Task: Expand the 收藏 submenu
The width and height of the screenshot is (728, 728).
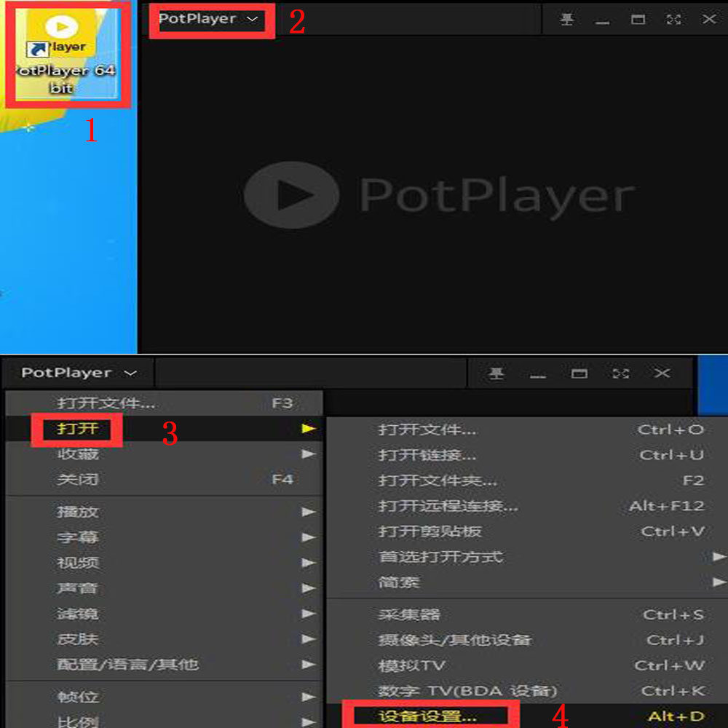Action: [165, 454]
